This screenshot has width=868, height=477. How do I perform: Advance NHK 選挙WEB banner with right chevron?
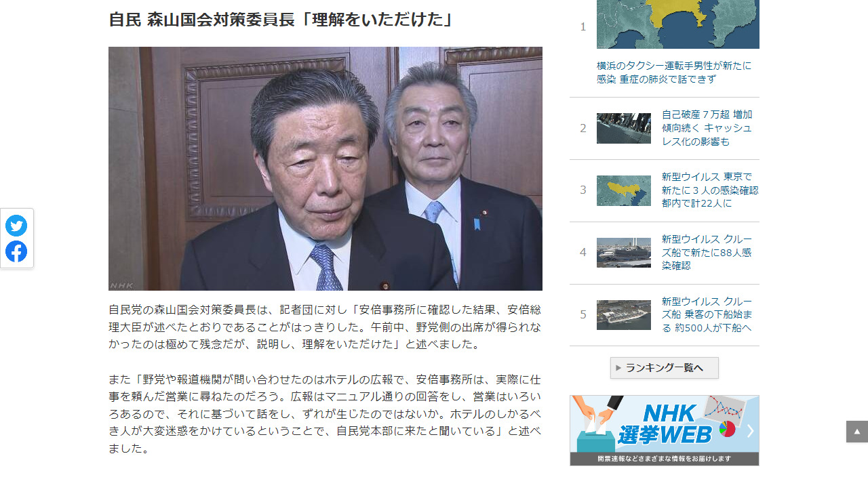[x=750, y=430]
